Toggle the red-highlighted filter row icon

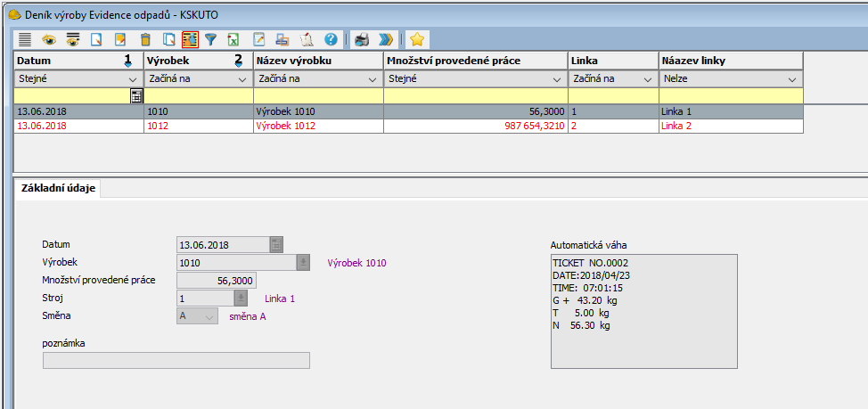[x=190, y=39]
